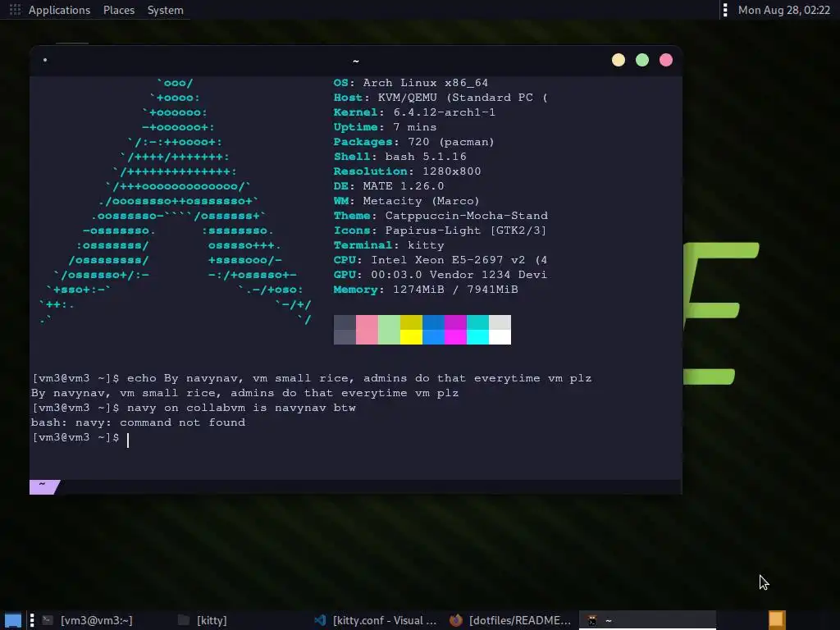Click the 'bash: navy: command not found' line

point(138,422)
